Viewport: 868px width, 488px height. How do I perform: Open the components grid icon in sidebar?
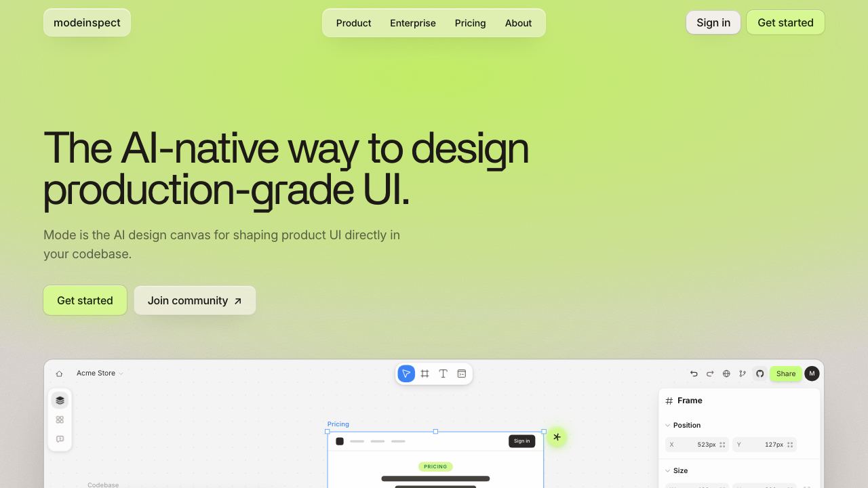pyautogui.click(x=60, y=420)
